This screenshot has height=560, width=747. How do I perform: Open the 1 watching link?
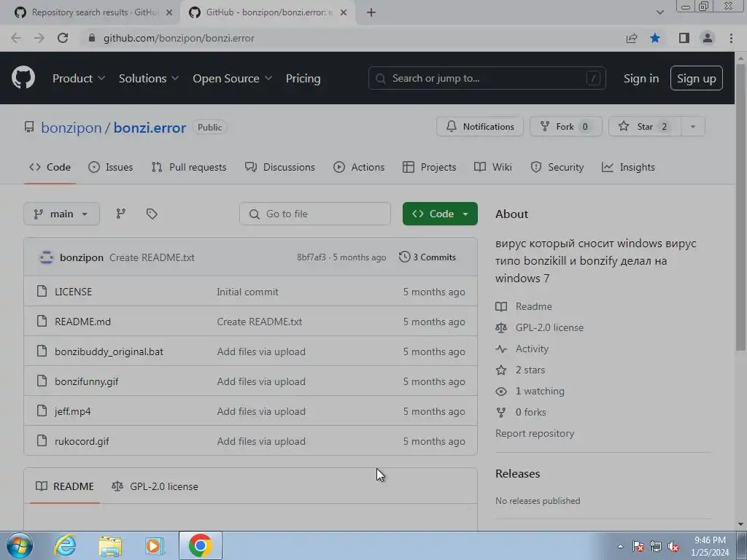[x=540, y=391]
